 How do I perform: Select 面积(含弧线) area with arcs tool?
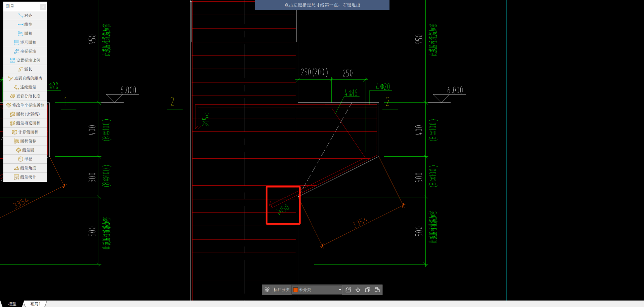pos(25,114)
